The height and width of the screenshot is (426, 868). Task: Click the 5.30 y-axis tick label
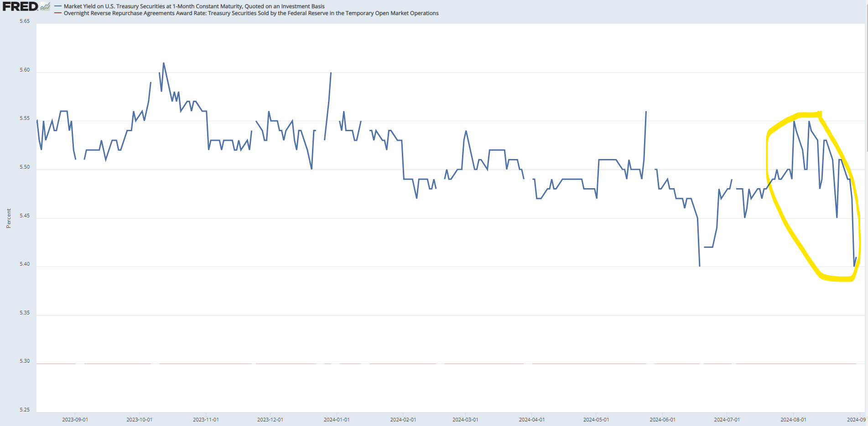[25, 361]
